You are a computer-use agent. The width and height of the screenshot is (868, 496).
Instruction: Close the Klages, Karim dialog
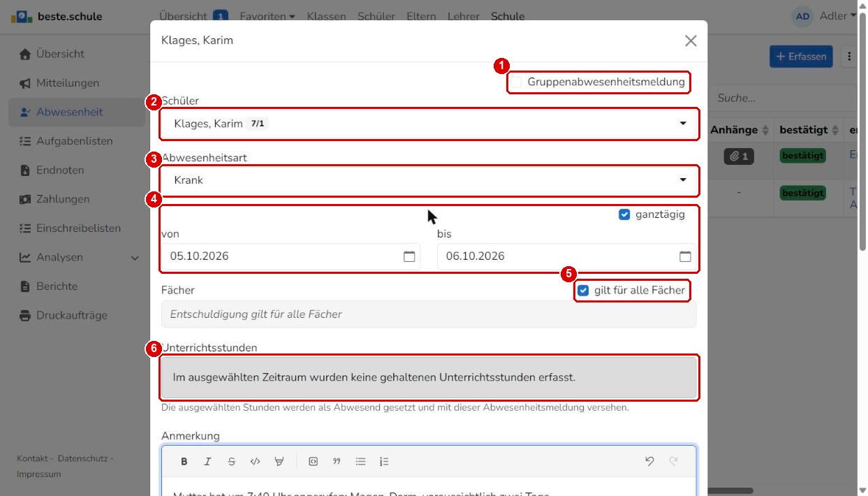pos(691,41)
